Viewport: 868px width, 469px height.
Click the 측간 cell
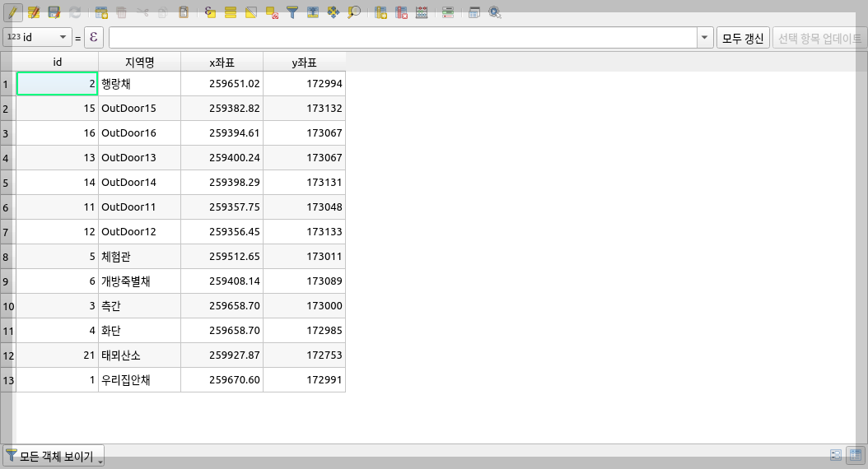point(139,306)
